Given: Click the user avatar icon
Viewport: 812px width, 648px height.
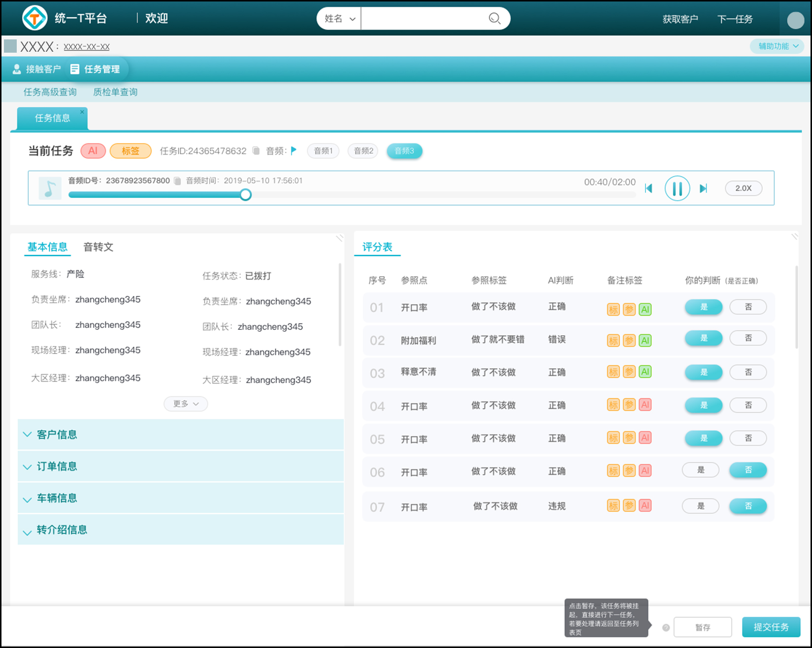Looking at the screenshot, I should coord(795,20).
